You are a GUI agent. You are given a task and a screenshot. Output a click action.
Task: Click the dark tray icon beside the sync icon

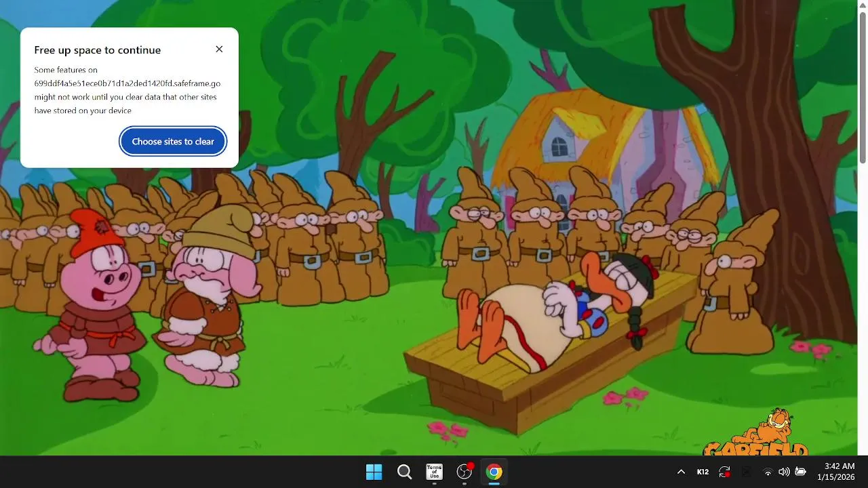[746, 472]
